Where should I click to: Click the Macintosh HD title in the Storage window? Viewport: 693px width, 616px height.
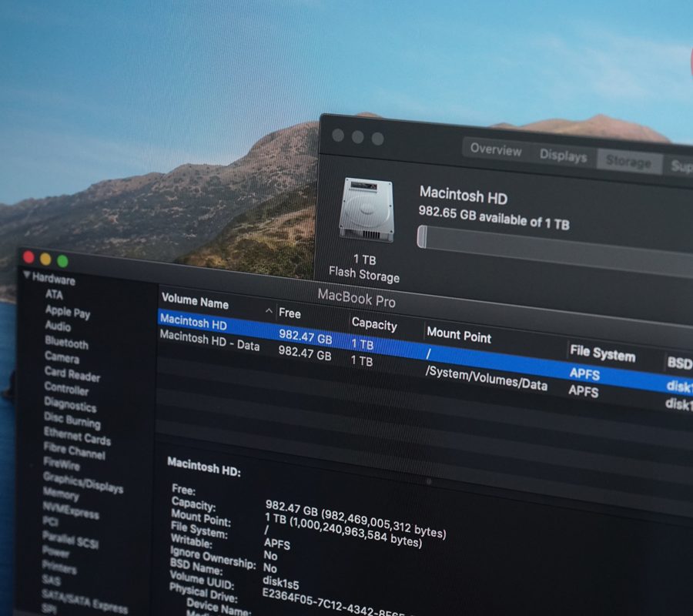(x=464, y=195)
